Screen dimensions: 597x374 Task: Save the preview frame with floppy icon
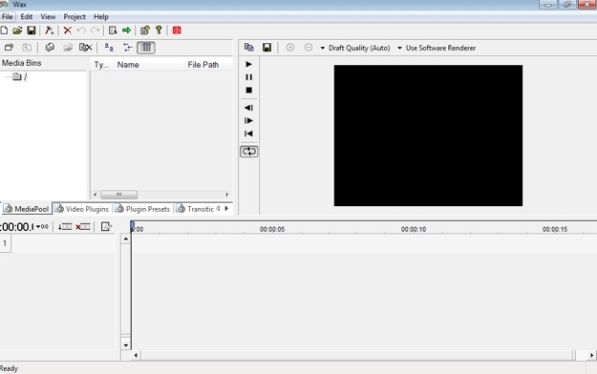coord(267,47)
